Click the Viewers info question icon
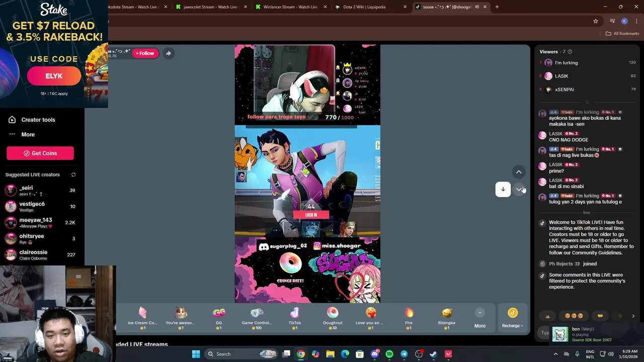Viewport: 644px width, 362px height. point(570,52)
